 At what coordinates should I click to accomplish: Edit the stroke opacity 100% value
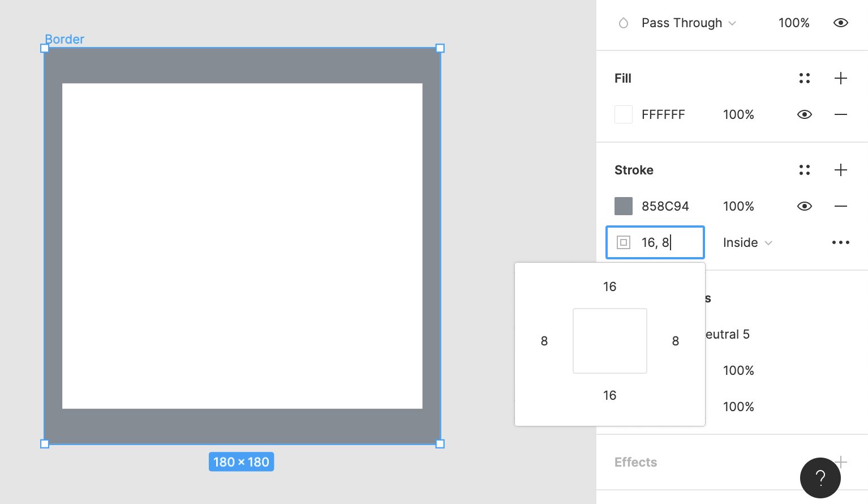click(738, 207)
